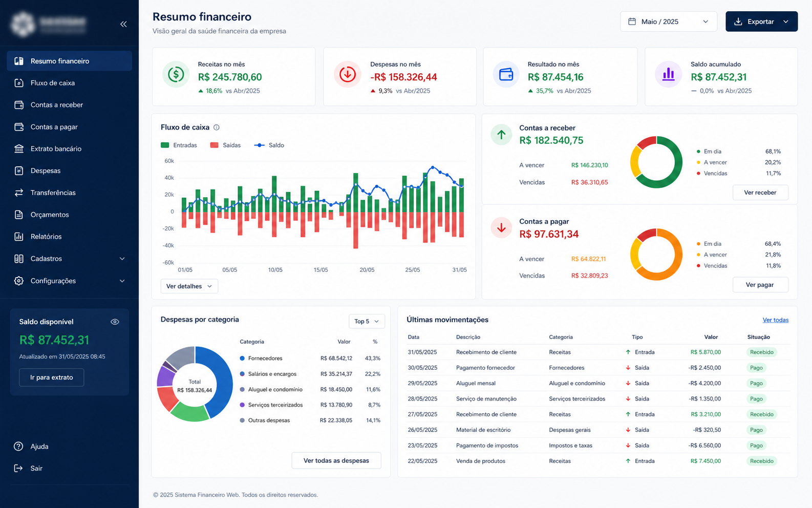Collapse the sidebar with the double-chevron icon
Viewport: 812px width, 508px height.
coord(123,24)
